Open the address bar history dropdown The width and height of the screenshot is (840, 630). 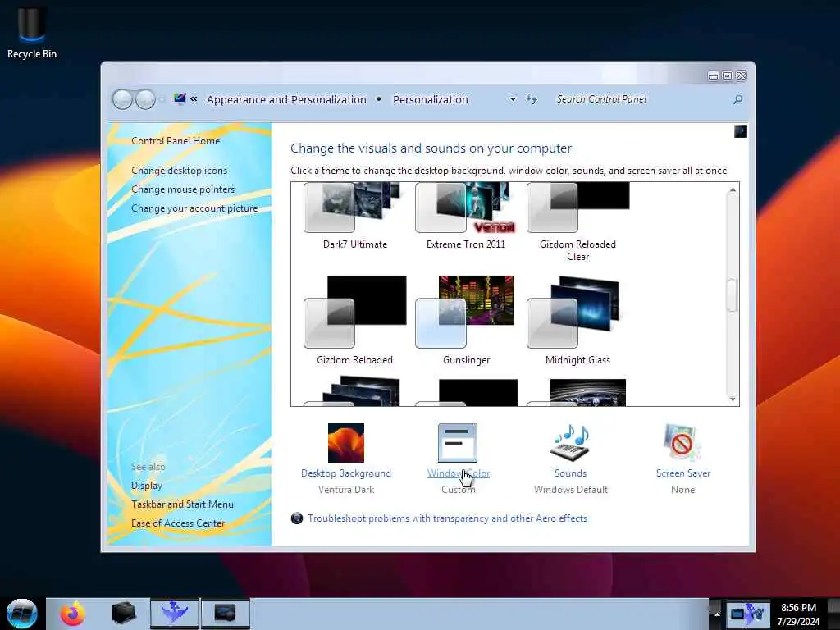[x=513, y=99]
